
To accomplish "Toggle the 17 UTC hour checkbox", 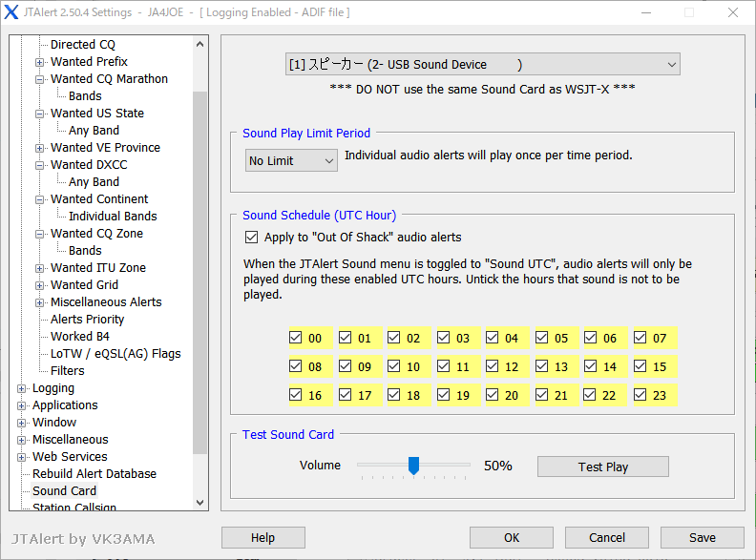I will [x=346, y=395].
